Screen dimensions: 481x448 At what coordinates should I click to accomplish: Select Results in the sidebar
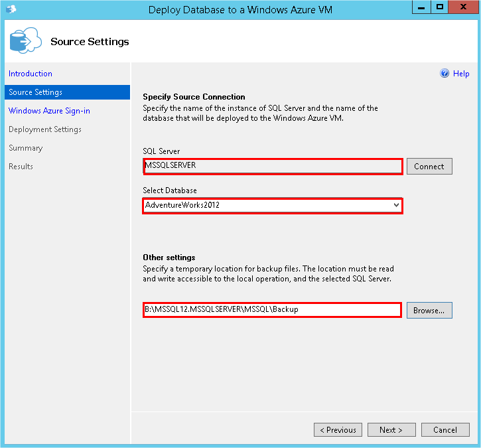21,167
